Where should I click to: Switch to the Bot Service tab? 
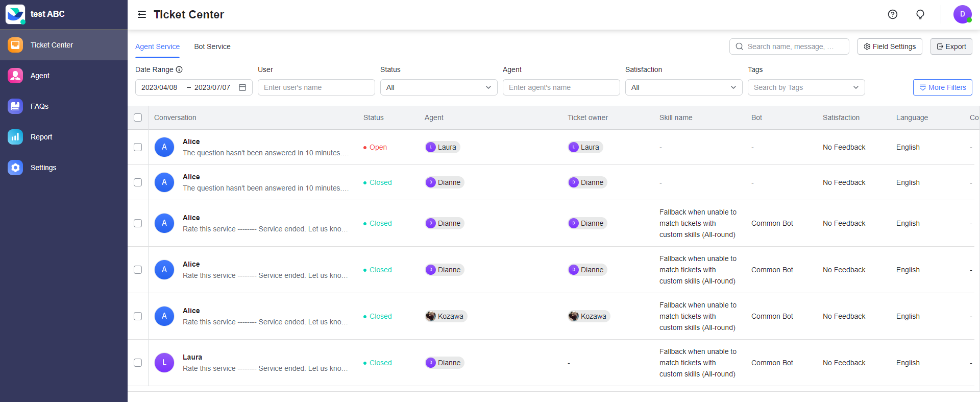pyautogui.click(x=212, y=46)
